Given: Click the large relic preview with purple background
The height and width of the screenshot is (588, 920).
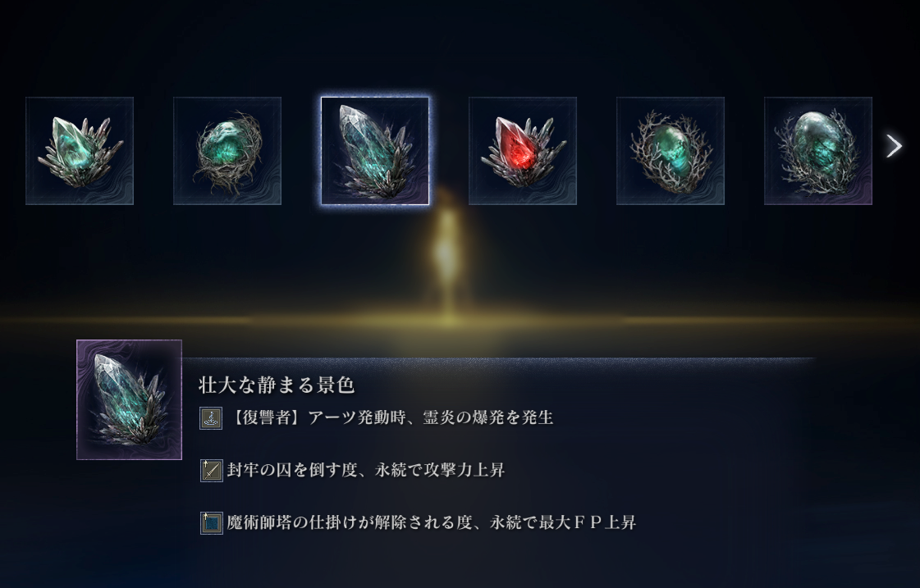Looking at the screenshot, I should coord(129,400).
